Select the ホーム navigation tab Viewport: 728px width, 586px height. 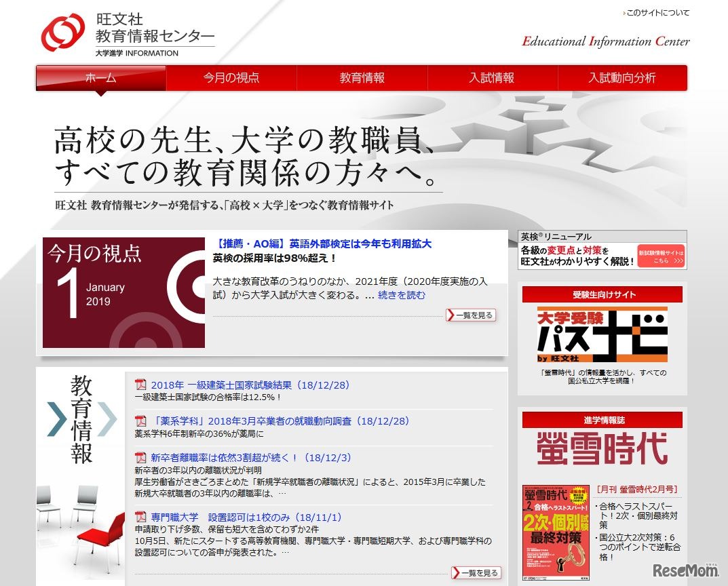tap(100, 78)
